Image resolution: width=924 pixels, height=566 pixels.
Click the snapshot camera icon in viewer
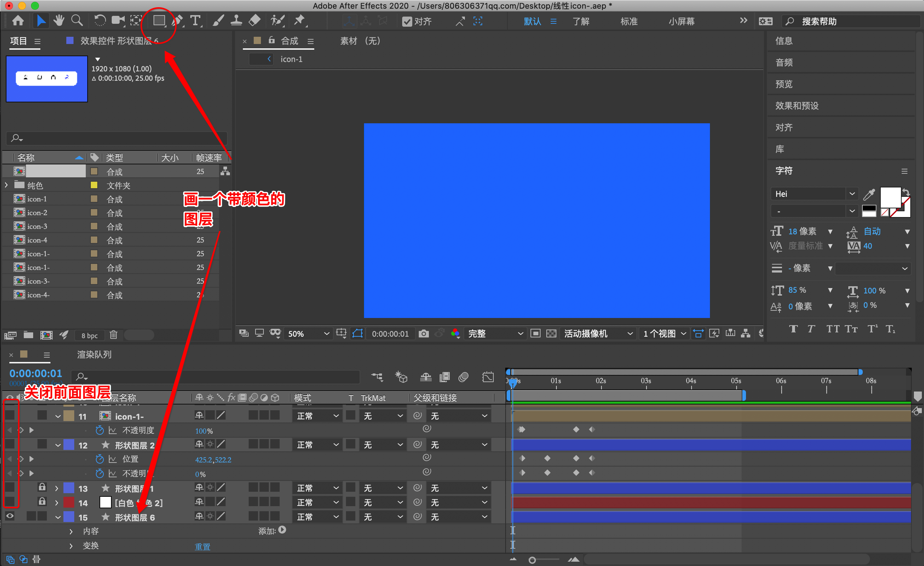click(423, 333)
